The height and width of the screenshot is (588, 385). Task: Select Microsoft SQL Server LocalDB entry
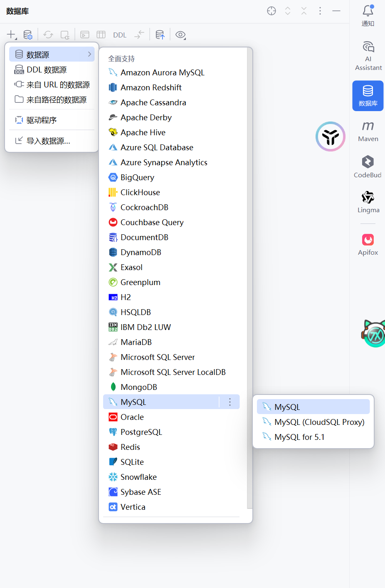click(171, 372)
